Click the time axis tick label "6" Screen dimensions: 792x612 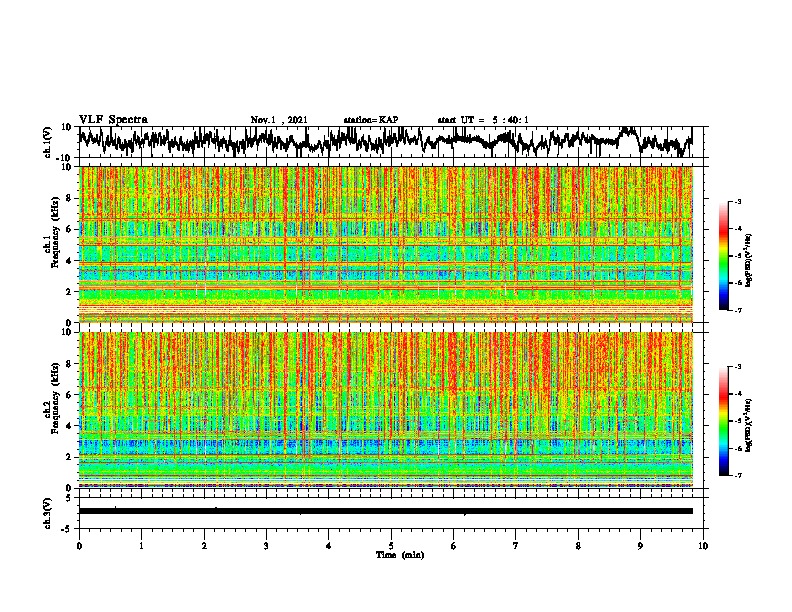click(x=454, y=546)
